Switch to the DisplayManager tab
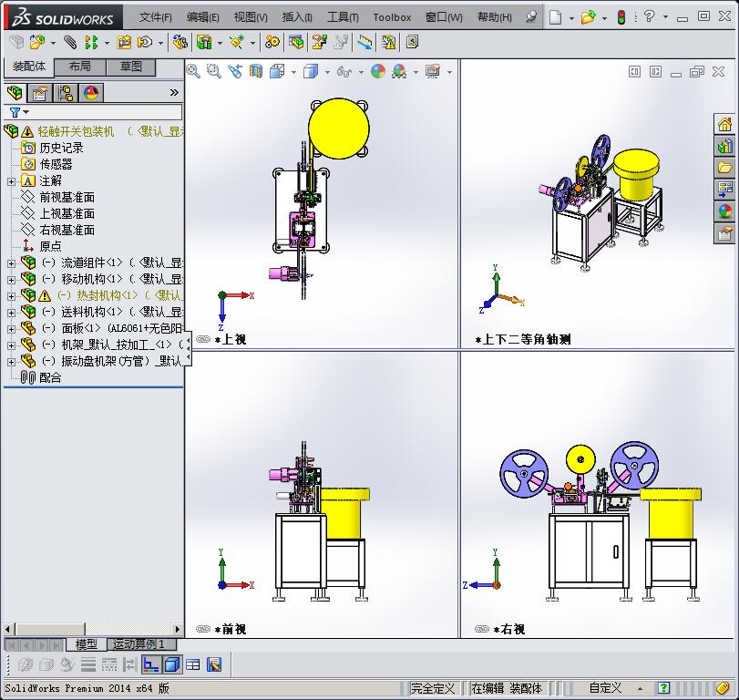Viewport: 739px width, 700px height. click(x=91, y=93)
